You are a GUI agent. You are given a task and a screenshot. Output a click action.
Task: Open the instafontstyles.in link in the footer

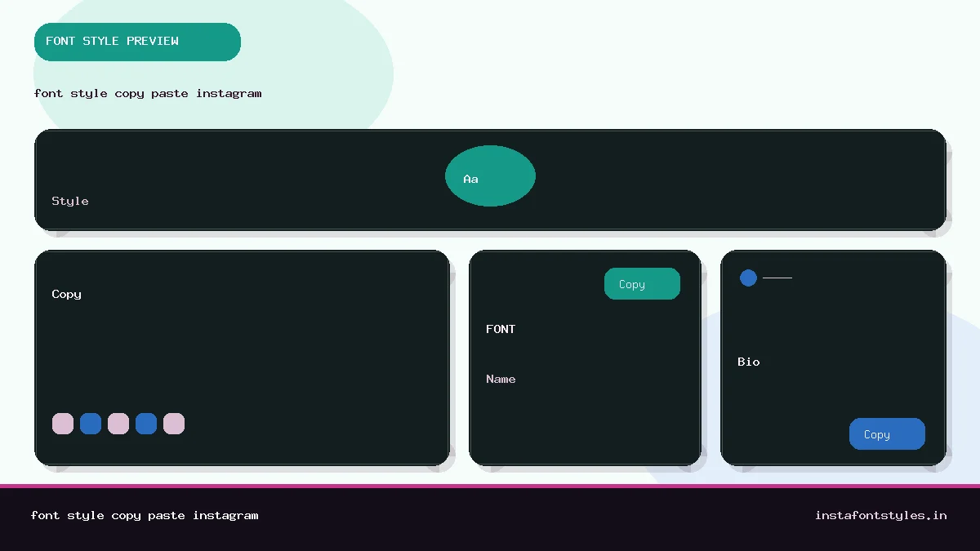click(x=881, y=515)
